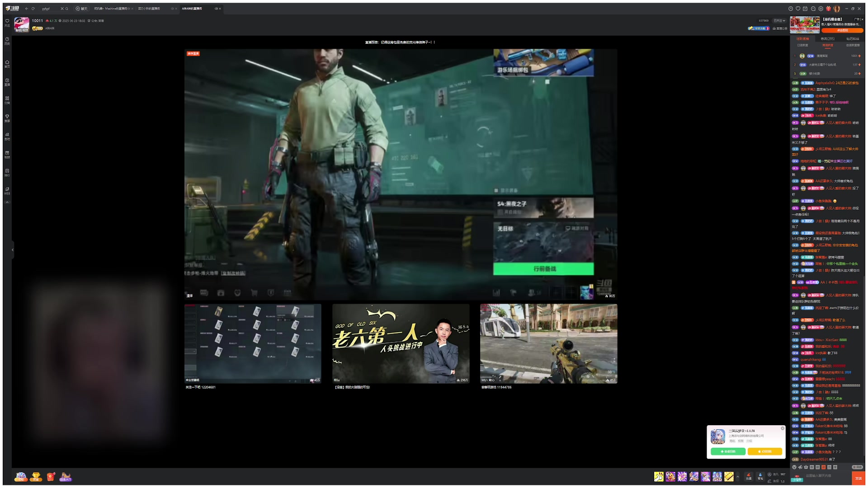Open the emoji smiley picker in chat
The height and width of the screenshot is (488, 868).
[x=794, y=467]
